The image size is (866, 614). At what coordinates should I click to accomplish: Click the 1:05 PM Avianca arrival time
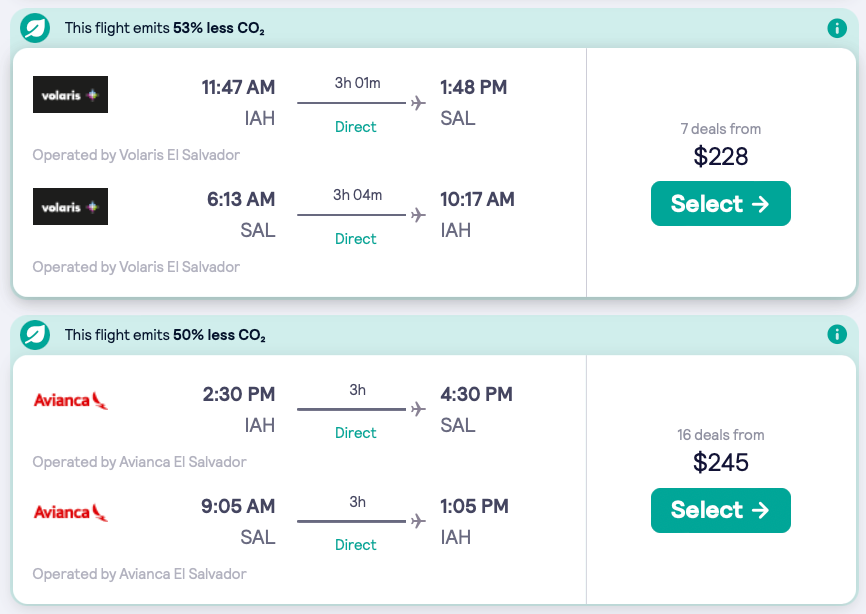click(x=474, y=506)
